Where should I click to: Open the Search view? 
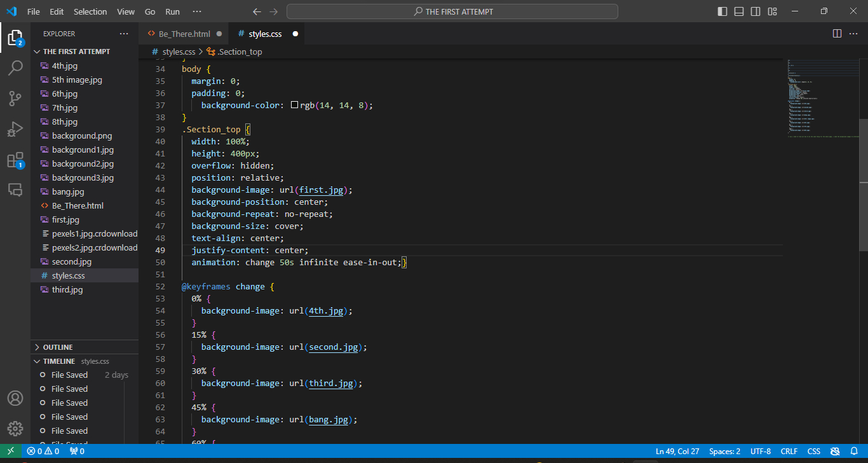pyautogui.click(x=15, y=67)
